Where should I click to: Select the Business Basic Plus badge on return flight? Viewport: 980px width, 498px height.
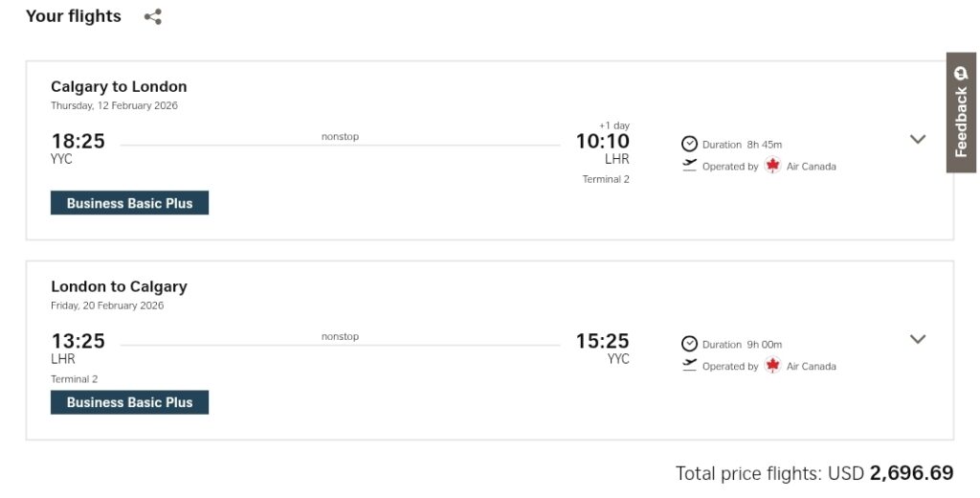pos(129,403)
